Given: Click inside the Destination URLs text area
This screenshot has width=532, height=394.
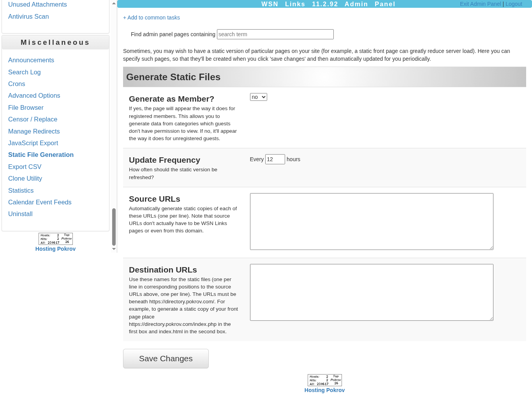Looking at the screenshot, I should pos(371,292).
